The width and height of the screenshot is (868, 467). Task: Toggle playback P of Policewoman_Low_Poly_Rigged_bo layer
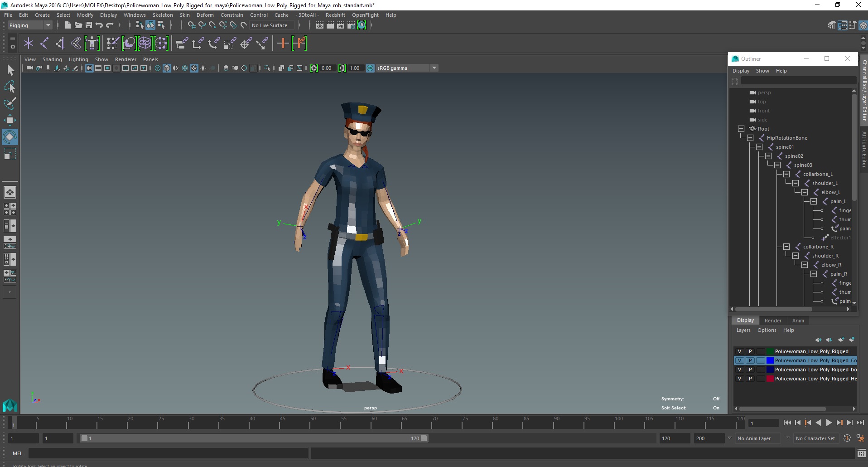click(x=750, y=370)
